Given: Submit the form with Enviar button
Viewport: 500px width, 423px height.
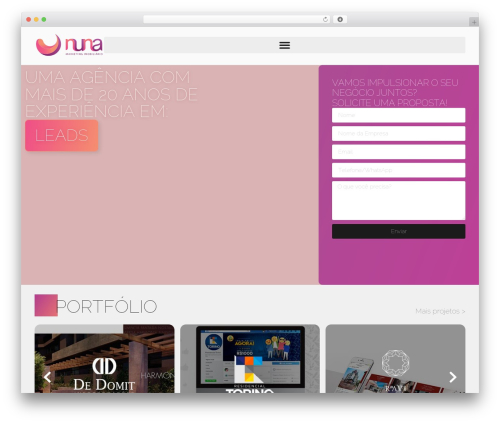Looking at the screenshot, I should (x=398, y=231).
